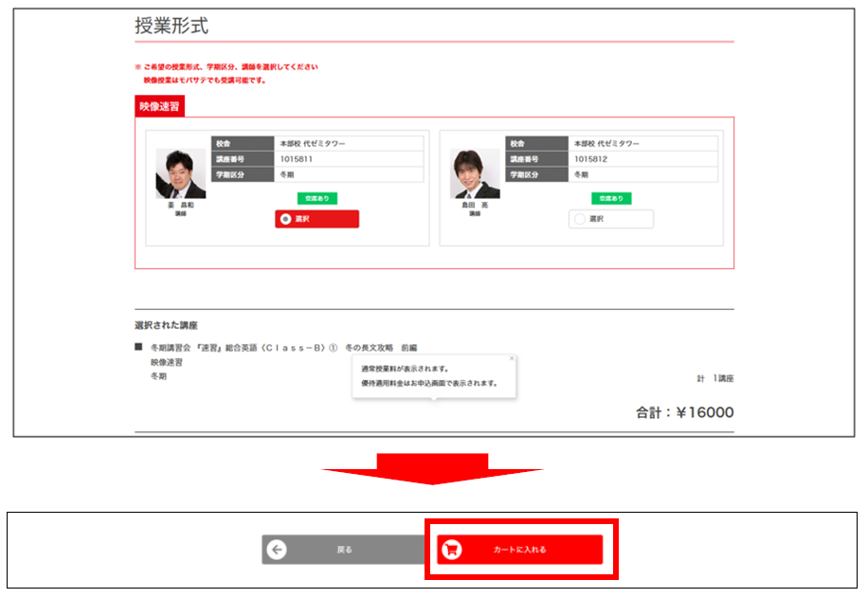868x598 pixels.
Task: Click the black square bullet beside selected course
Action: click(139, 347)
